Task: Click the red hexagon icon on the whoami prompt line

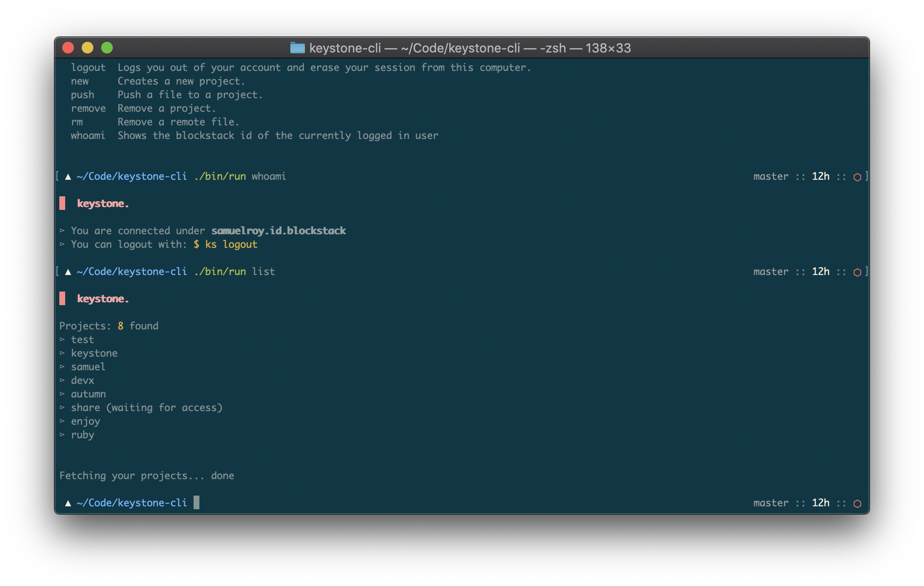Action: 857,177
